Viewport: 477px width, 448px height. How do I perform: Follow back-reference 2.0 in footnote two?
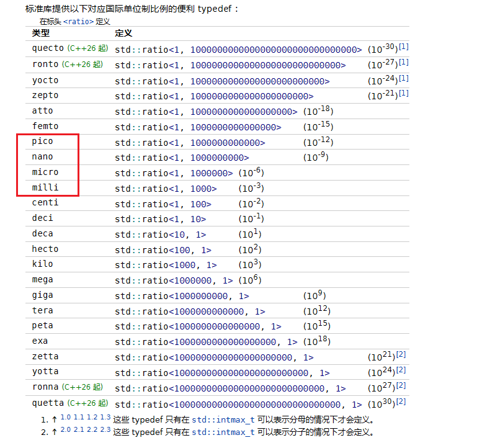pyautogui.click(x=65, y=429)
